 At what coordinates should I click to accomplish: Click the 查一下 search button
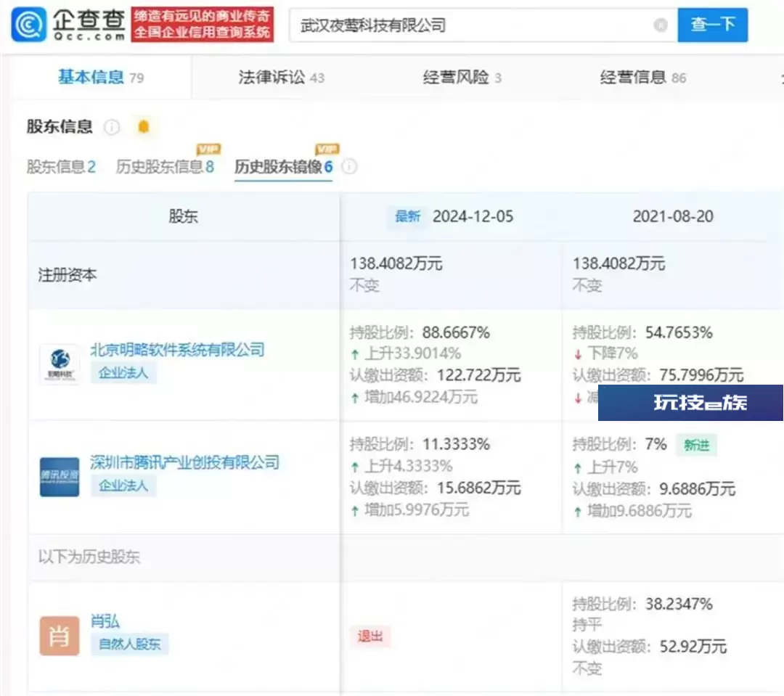coord(713,25)
